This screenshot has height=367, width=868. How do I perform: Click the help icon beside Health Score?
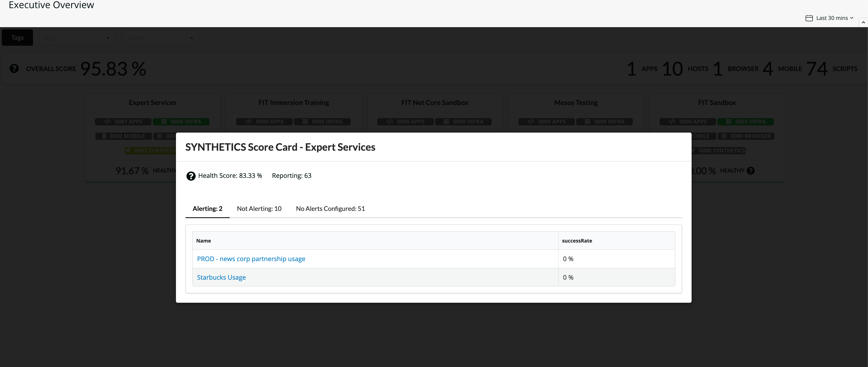[191, 176]
